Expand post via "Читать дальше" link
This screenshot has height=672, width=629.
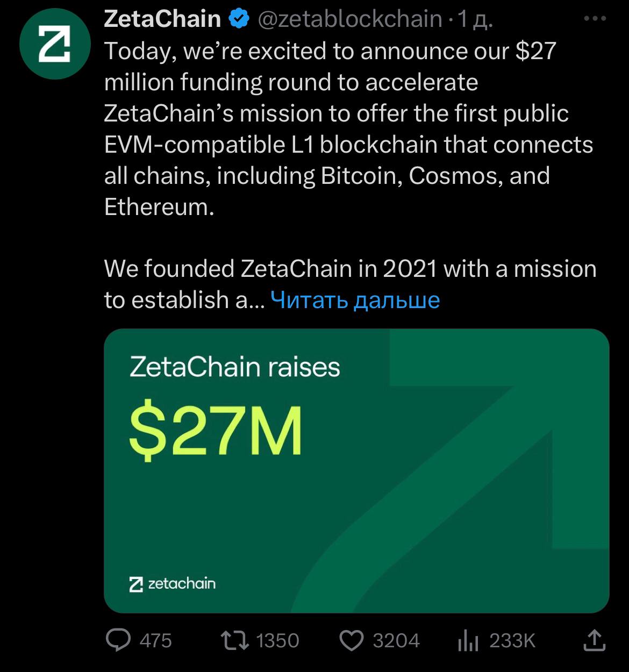coord(355,300)
